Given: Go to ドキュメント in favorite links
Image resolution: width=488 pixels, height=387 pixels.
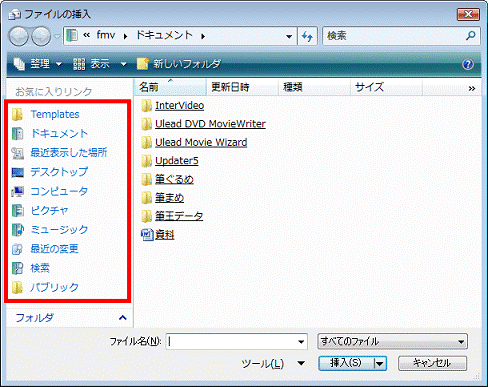Looking at the screenshot, I should click(x=59, y=133).
